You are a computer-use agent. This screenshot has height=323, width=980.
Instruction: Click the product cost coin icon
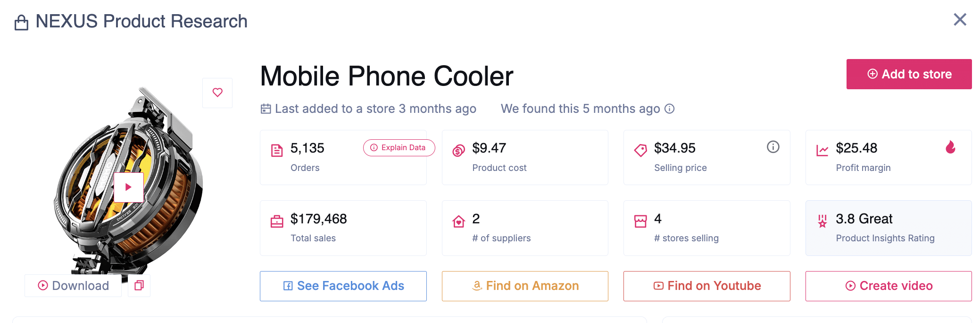click(x=458, y=151)
